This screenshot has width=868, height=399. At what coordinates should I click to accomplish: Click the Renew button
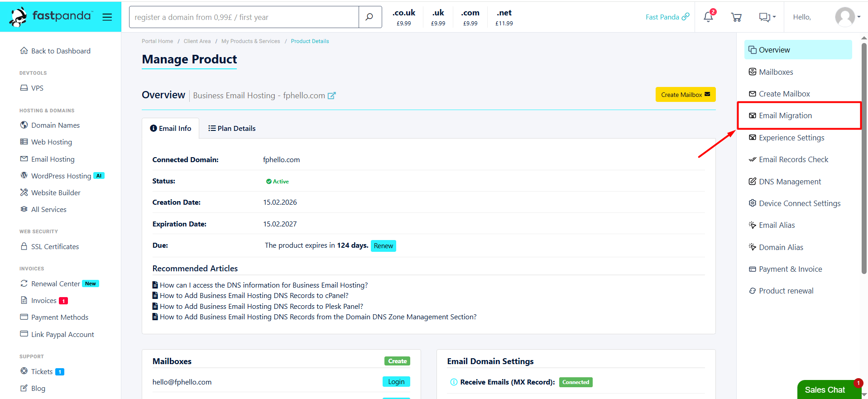pos(384,246)
